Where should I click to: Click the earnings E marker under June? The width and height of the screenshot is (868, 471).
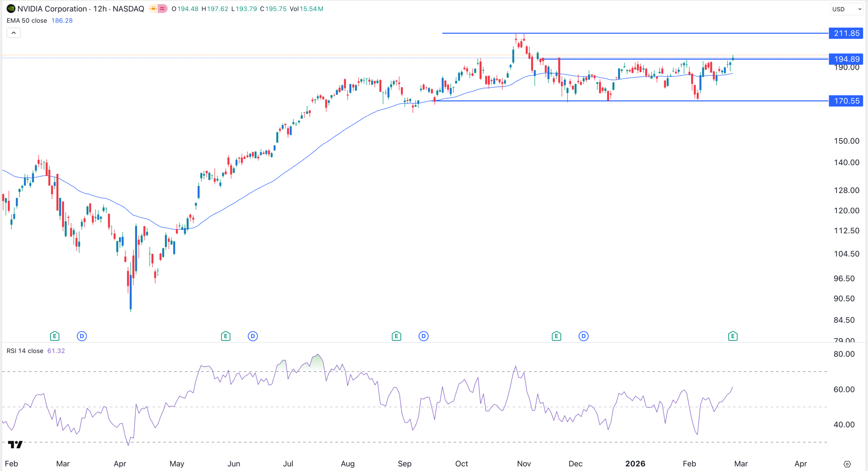pyautogui.click(x=225, y=336)
